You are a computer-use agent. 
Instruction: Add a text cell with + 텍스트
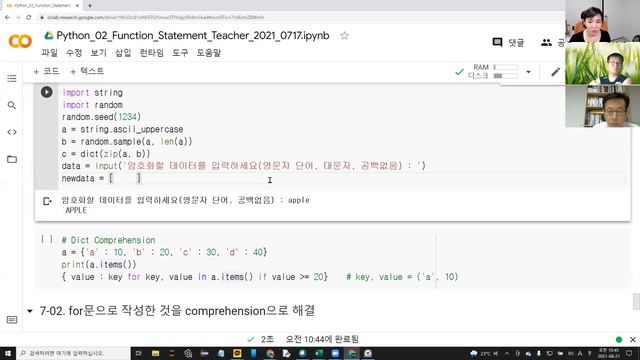(87, 71)
